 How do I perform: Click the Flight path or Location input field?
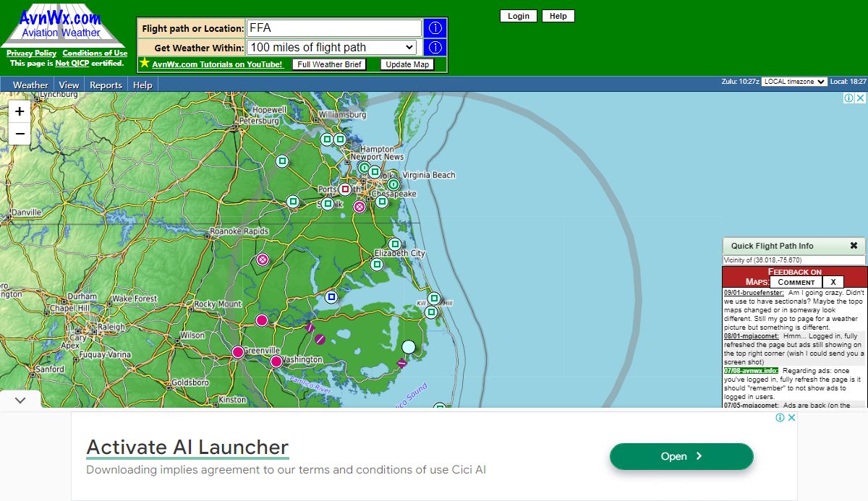[333, 28]
